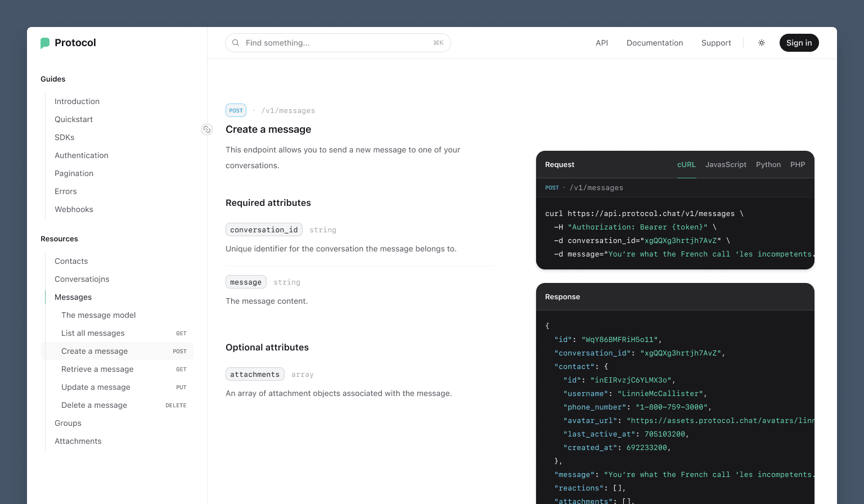Screen dimensions: 864x504
Task: Open the Authentication guide
Action: click(x=82, y=155)
